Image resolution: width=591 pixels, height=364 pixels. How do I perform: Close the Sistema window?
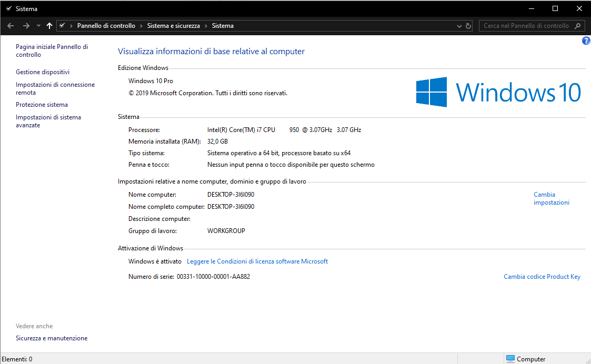click(579, 8)
